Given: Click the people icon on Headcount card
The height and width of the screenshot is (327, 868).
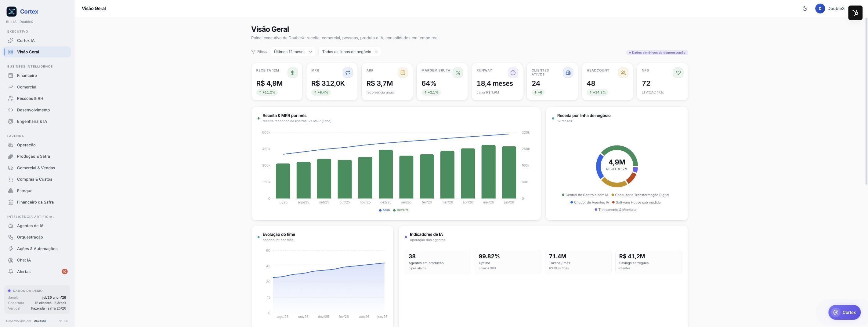Looking at the screenshot, I should pyautogui.click(x=623, y=73).
